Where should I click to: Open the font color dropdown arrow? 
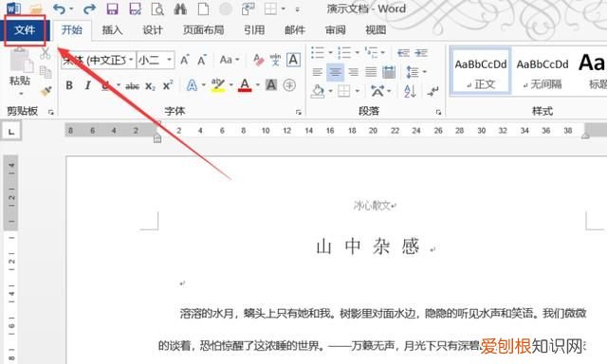(258, 85)
